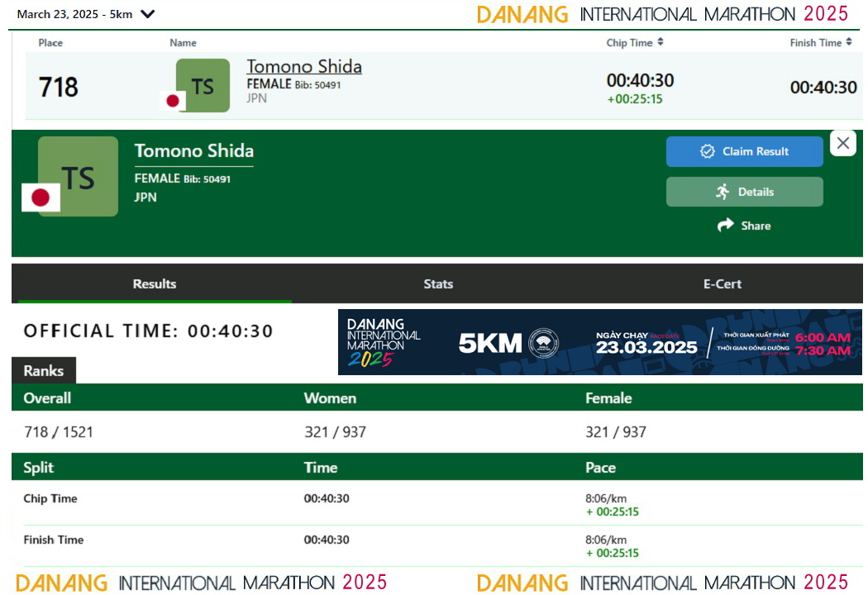Viewport: 868px width, 595px height.
Task: Click the verified badge icon on Claim Result
Action: tap(707, 152)
